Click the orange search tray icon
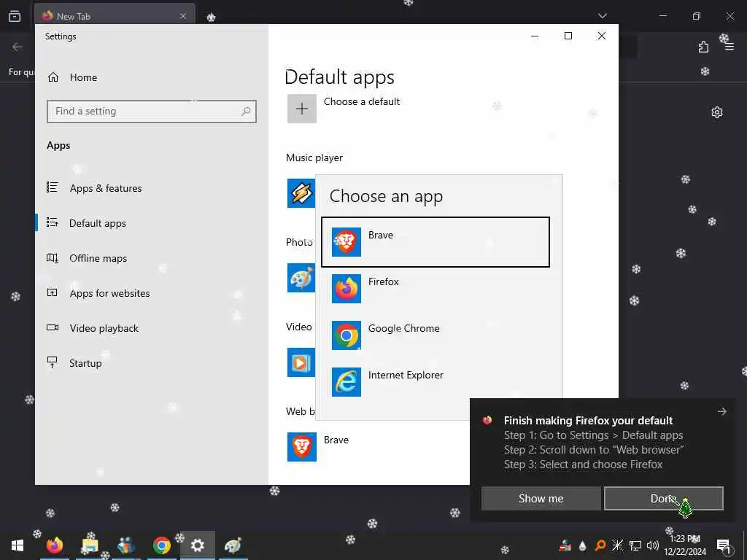 pos(600,545)
